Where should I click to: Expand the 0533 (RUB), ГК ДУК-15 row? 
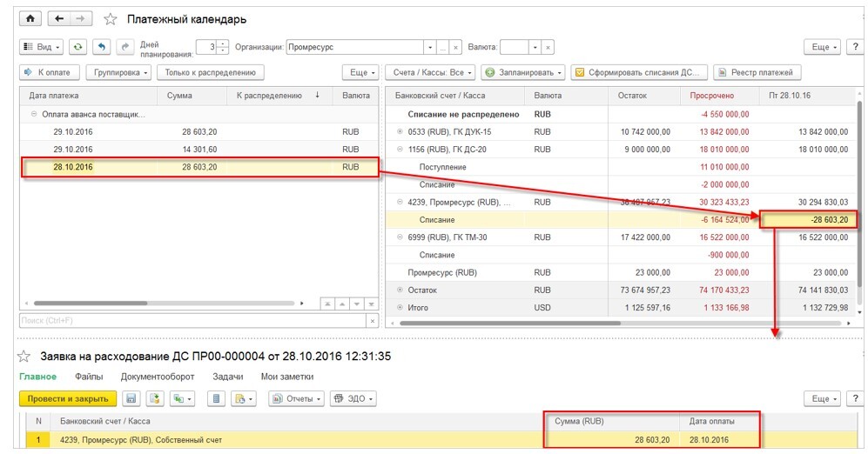pyautogui.click(x=400, y=131)
